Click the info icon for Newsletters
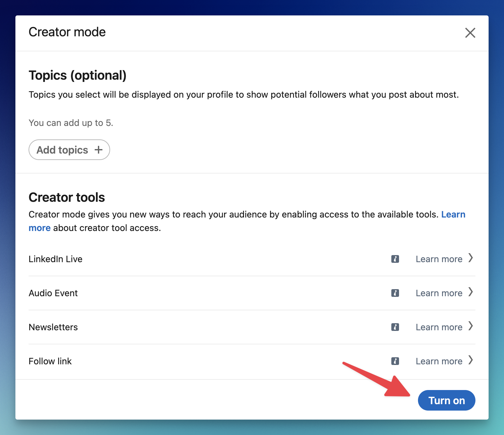This screenshot has height=435, width=504. (x=395, y=327)
